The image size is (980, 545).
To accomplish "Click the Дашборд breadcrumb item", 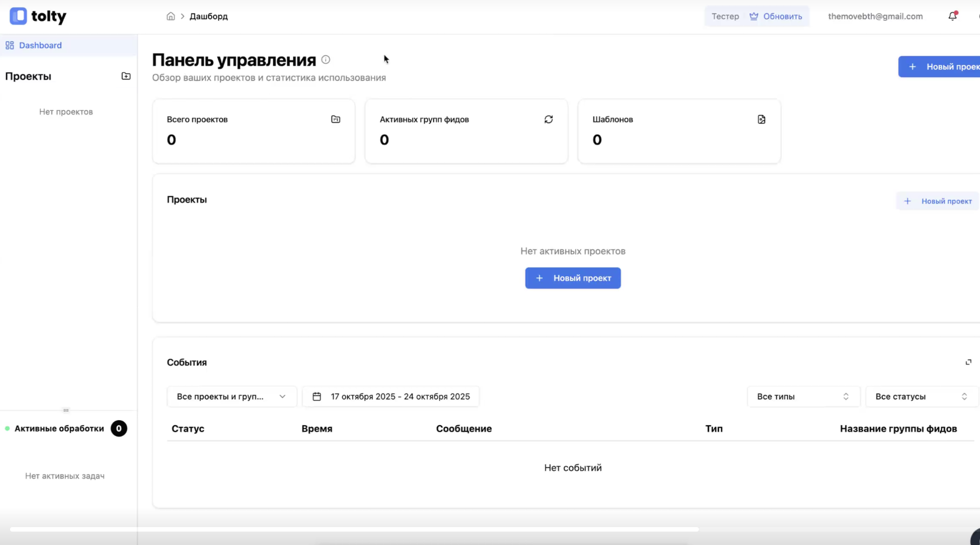I will [x=208, y=16].
